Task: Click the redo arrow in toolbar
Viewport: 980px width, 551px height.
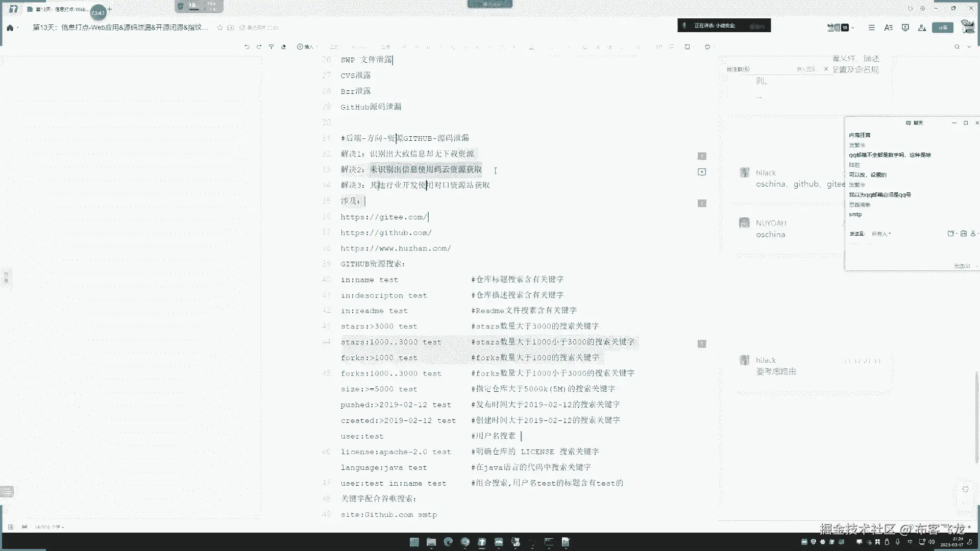Action: 259,46
